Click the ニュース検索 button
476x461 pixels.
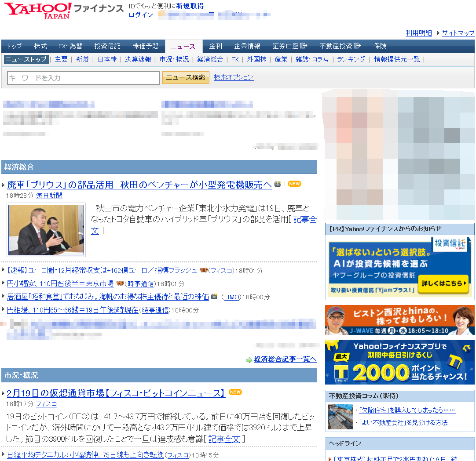click(x=186, y=78)
